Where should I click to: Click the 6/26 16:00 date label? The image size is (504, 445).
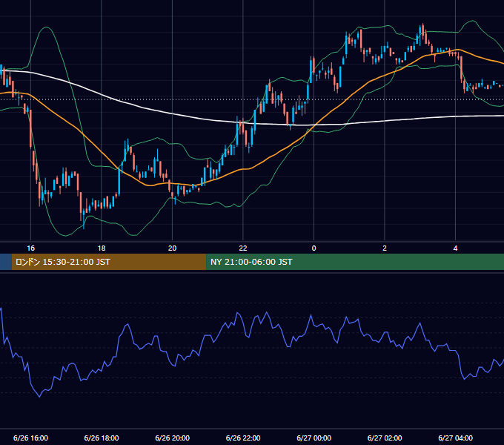coord(30,438)
